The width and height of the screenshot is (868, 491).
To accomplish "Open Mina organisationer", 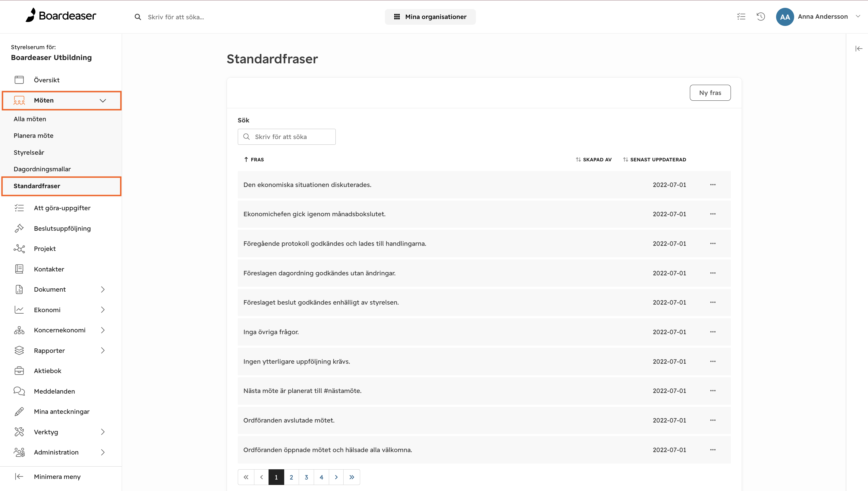I will (x=430, y=17).
